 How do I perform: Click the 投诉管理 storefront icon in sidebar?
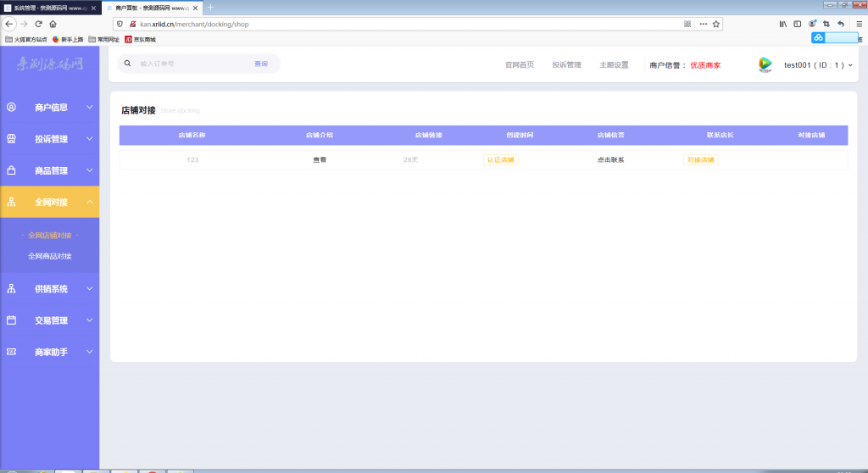point(11,139)
